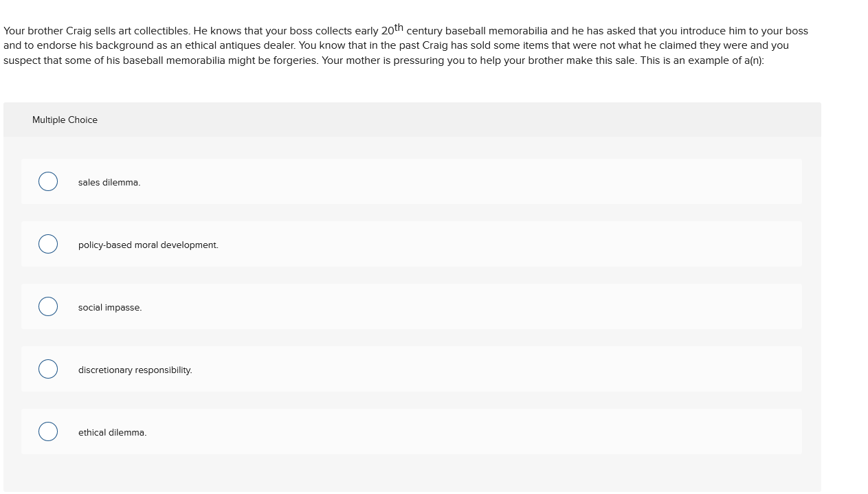Click the answer text "policy-based moral development."
868x494 pixels.
(148, 245)
